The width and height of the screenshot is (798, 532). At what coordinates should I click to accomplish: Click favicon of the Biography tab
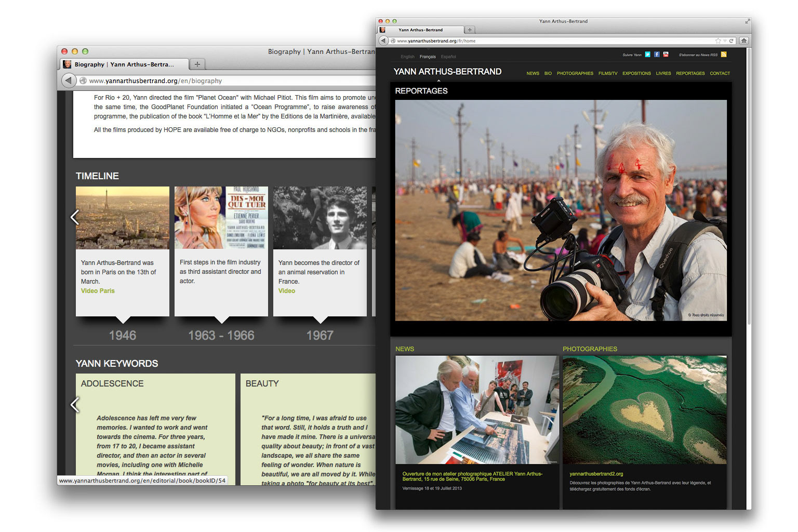(67, 64)
